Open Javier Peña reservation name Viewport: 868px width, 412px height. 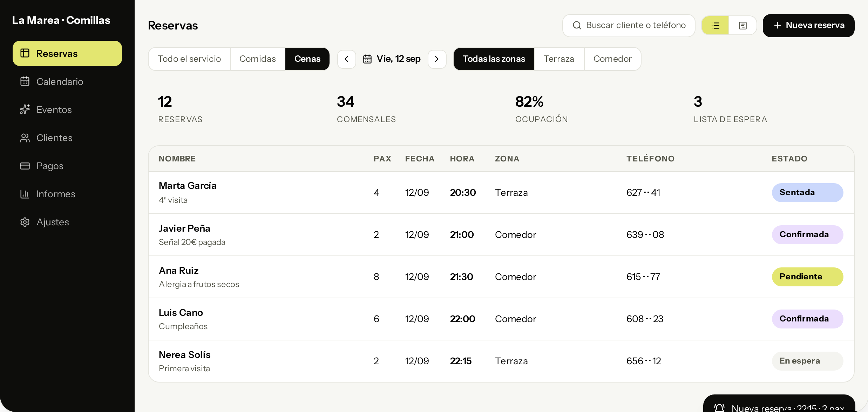point(184,228)
